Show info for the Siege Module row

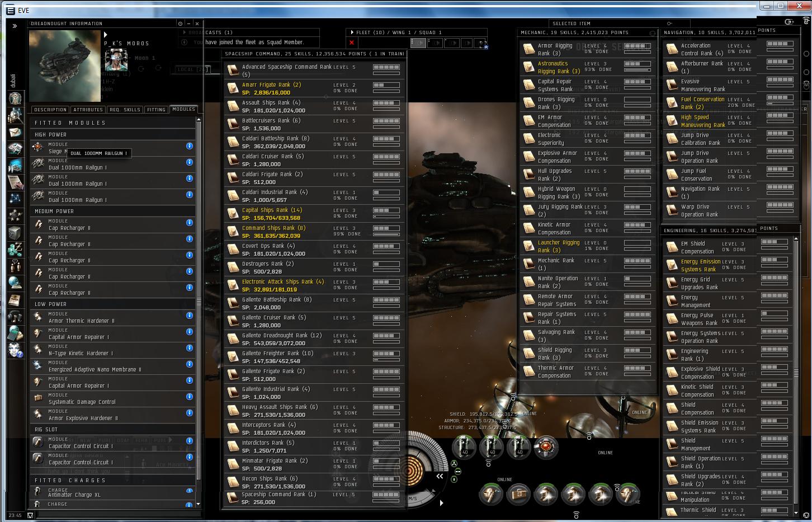190,146
